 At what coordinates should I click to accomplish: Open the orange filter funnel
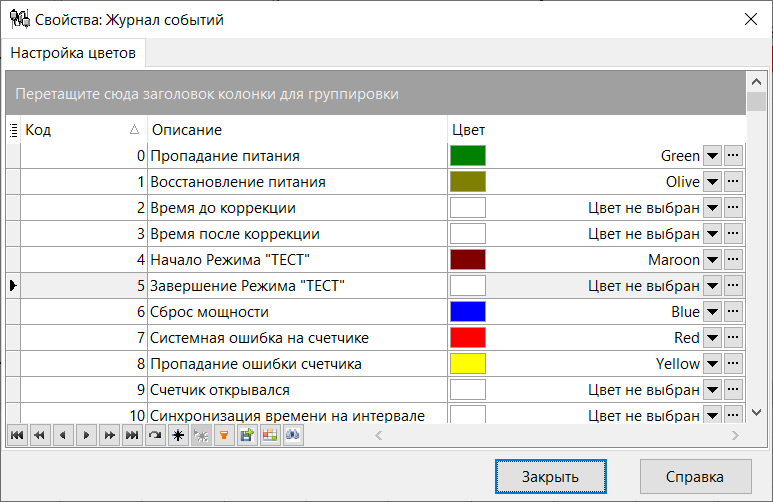[224, 435]
